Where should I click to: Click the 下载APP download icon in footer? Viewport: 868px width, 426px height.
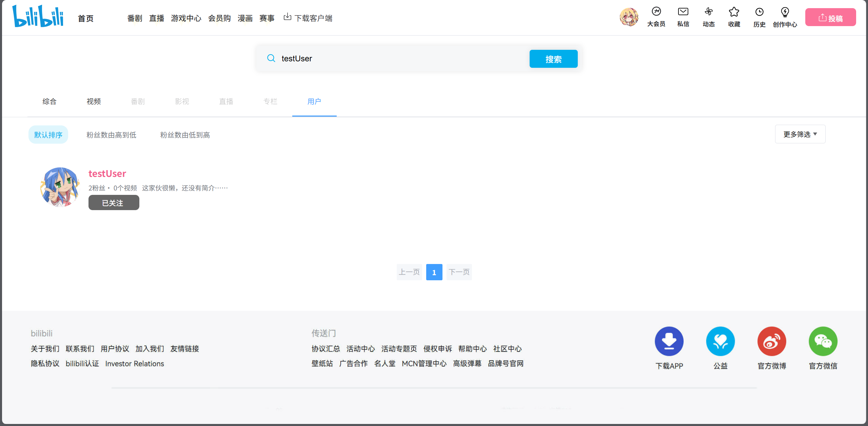(669, 341)
